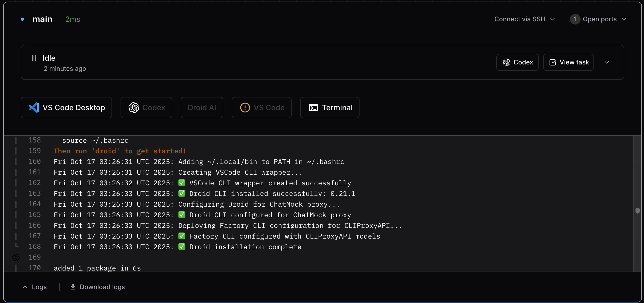Click the Idle status label
Screen dimensions: 644x303
pyautogui.click(x=49, y=58)
